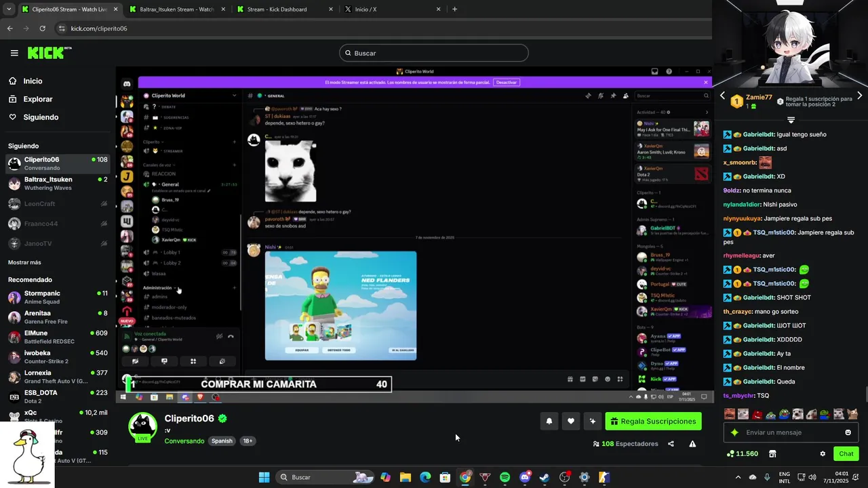Click the sparkle subscribe button
This screenshot has width=868, height=488.
click(593, 422)
